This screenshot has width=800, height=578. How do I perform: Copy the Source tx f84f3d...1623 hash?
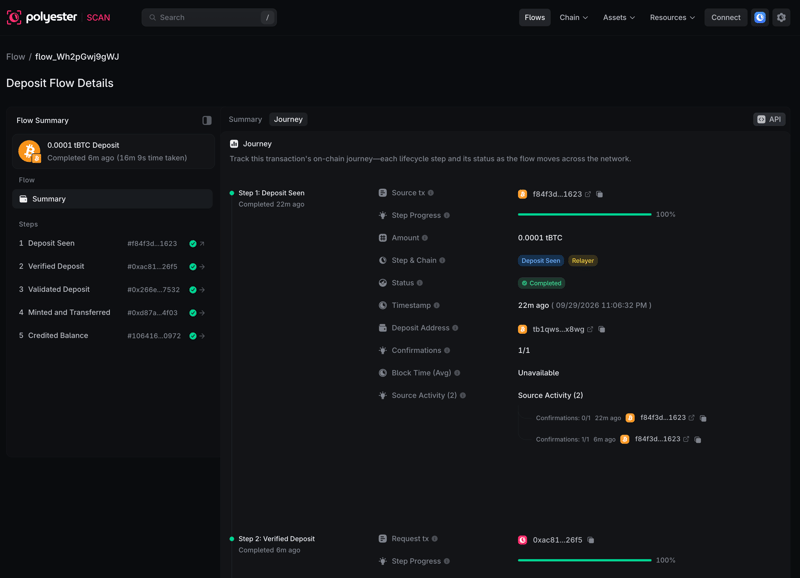pos(599,194)
